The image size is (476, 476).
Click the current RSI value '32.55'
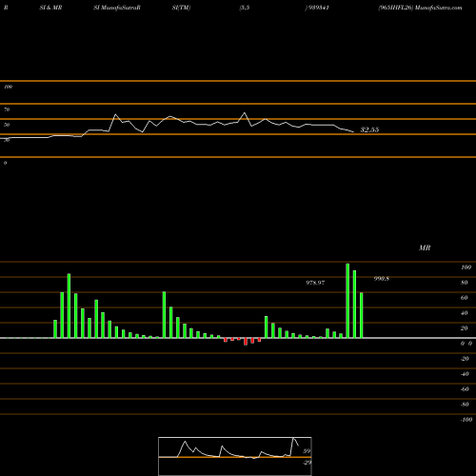pos(369,129)
